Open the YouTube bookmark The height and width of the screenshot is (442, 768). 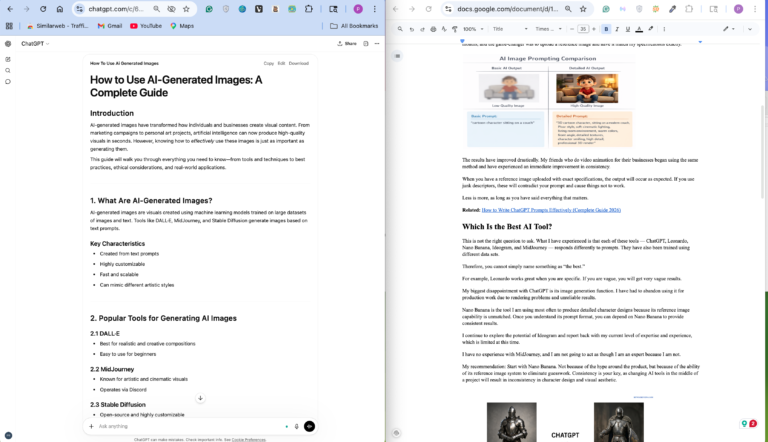click(x=146, y=26)
